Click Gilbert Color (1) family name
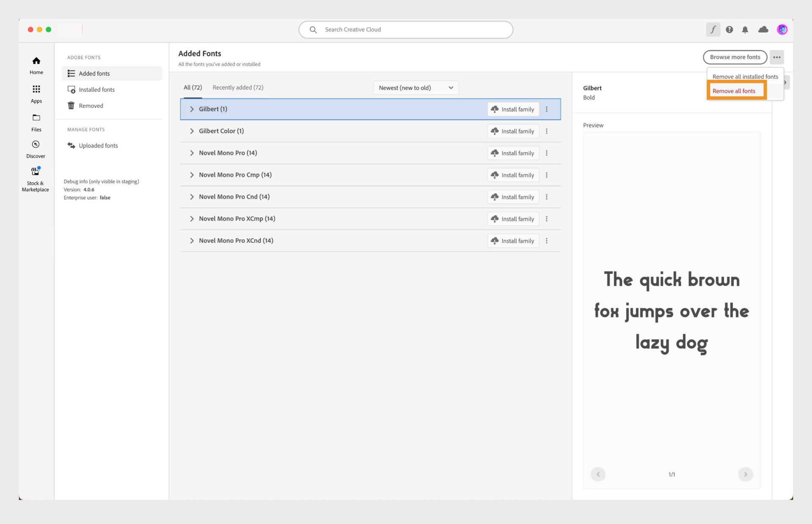 [x=221, y=131]
